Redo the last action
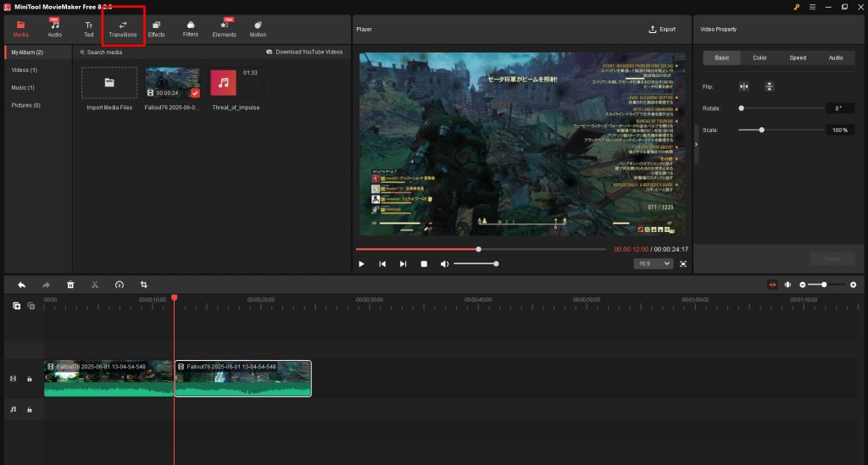868x465 pixels. pyautogui.click(x=46, y=285)
